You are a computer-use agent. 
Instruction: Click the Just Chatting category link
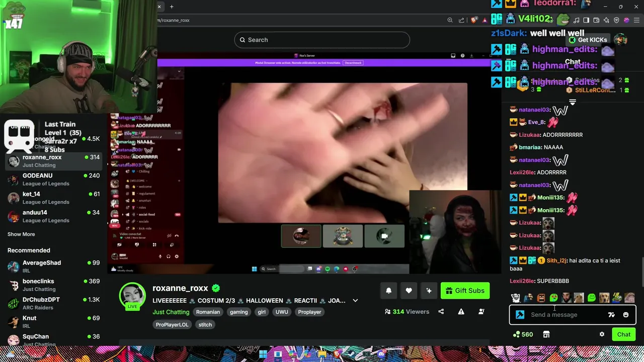pyautogui.click(x=171, y=312)
